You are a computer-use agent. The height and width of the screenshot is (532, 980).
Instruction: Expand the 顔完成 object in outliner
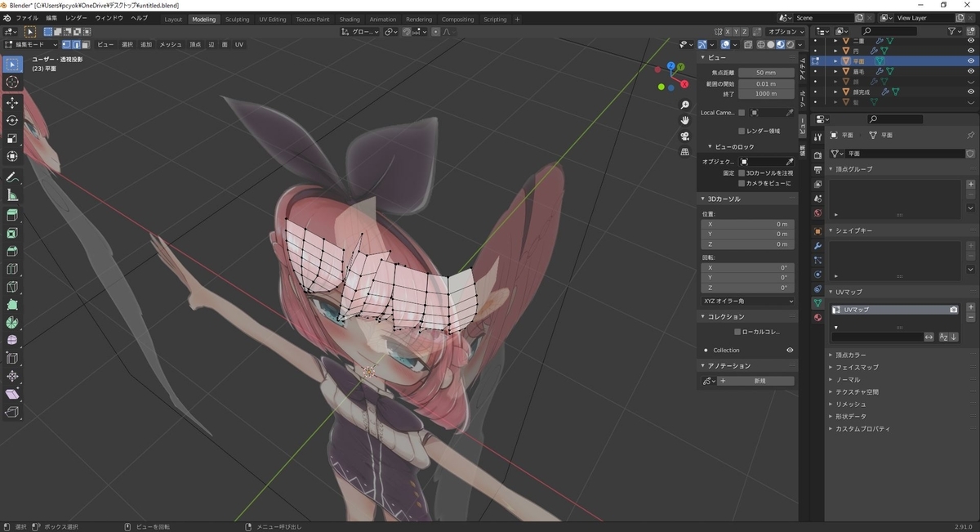835,92
